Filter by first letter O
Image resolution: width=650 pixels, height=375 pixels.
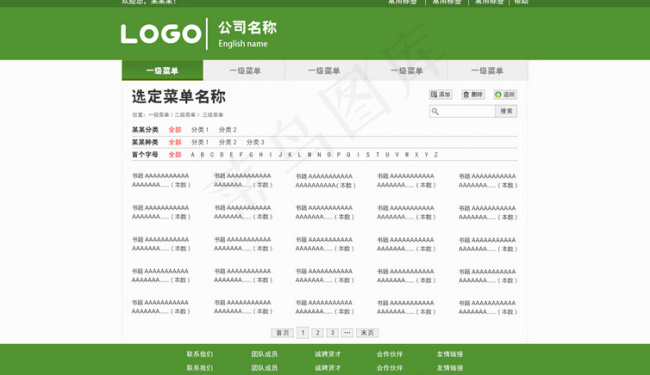click(329, 155)
